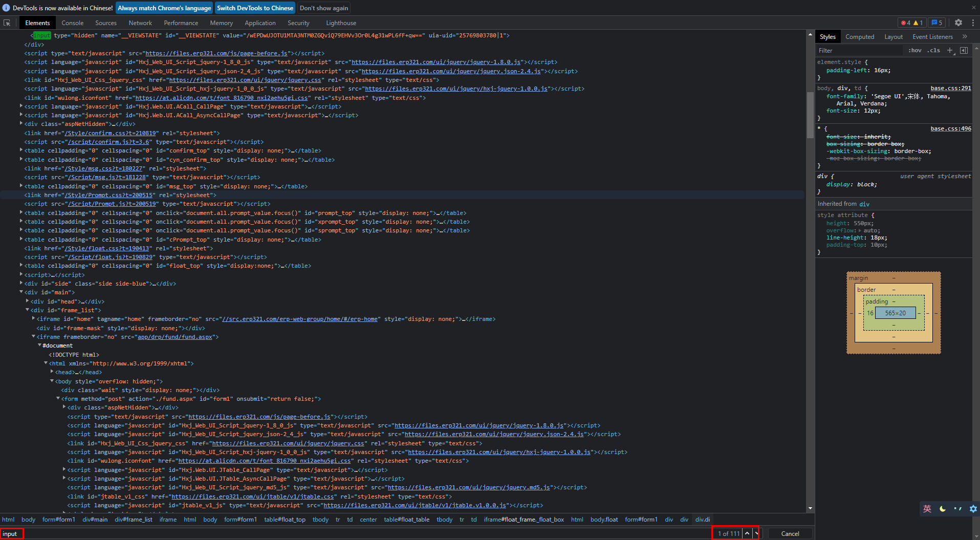The width and height of the screenshot is (980, 540).
Task: Click Don't show again button
Action: click(x=324, y=8)
